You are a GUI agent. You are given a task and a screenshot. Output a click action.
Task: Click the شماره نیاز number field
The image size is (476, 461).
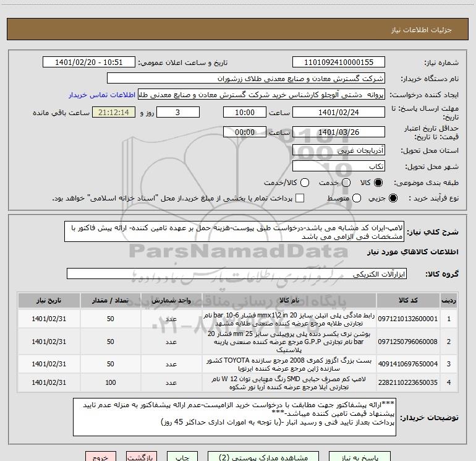tap(339, 62)
